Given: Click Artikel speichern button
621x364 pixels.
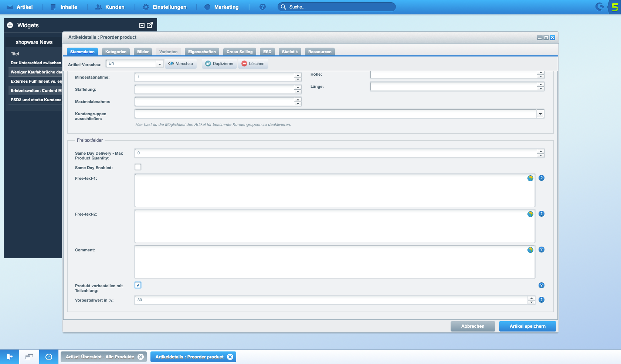Looking at the screenshot, I should 527,326.
